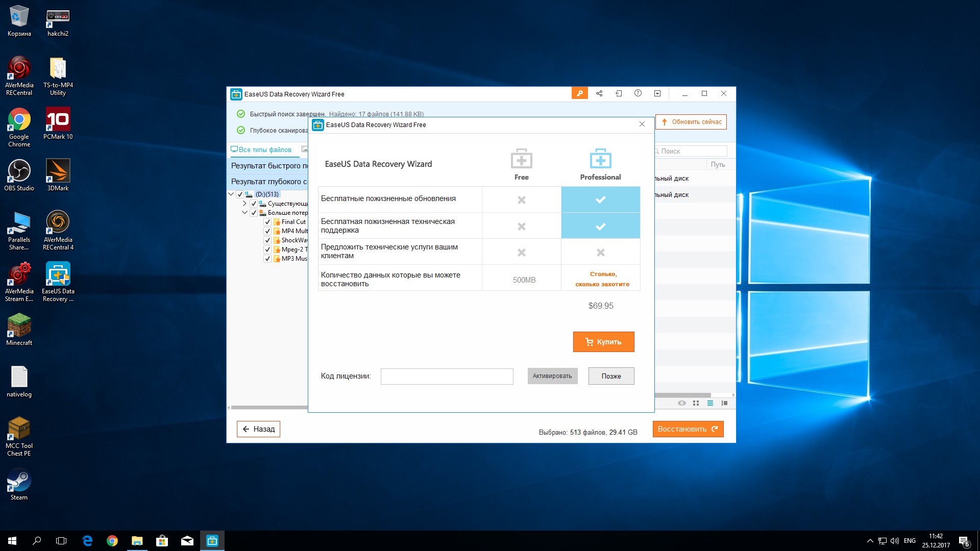The image size is (980, 551).
Task: Click the orange key activation icon
Action: pos(579,93)
